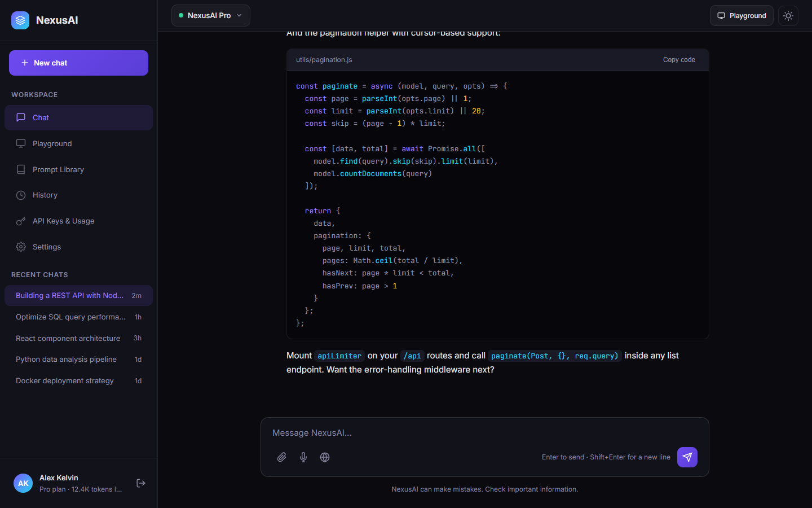Open Settings in the sidebar
Viewport: 812px width, 508px height.
[78, 247]
